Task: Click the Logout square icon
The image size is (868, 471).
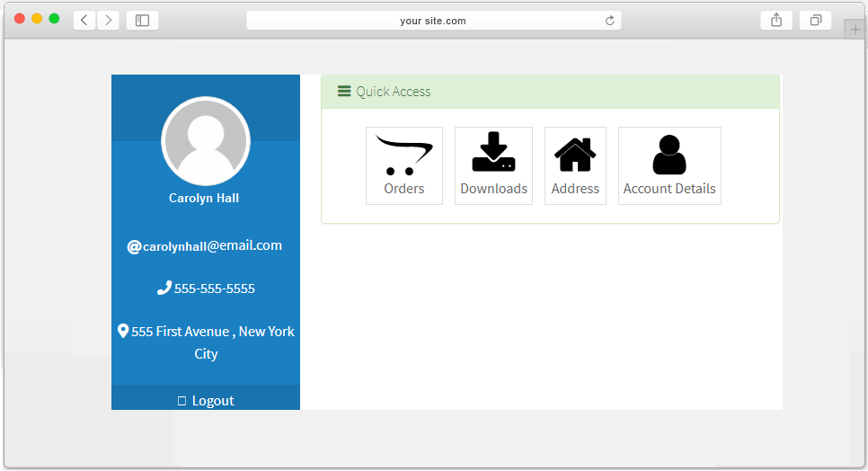Action: coord(182,401)
